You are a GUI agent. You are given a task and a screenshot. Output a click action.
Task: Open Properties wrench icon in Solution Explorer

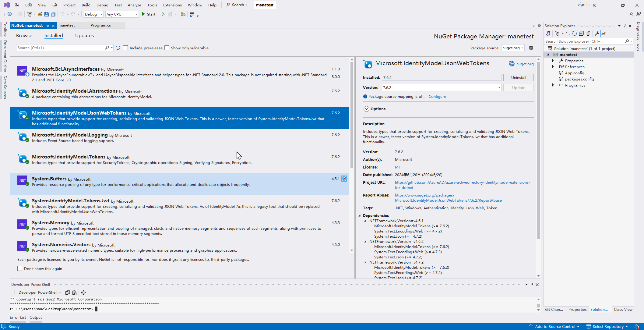point(597,34)
